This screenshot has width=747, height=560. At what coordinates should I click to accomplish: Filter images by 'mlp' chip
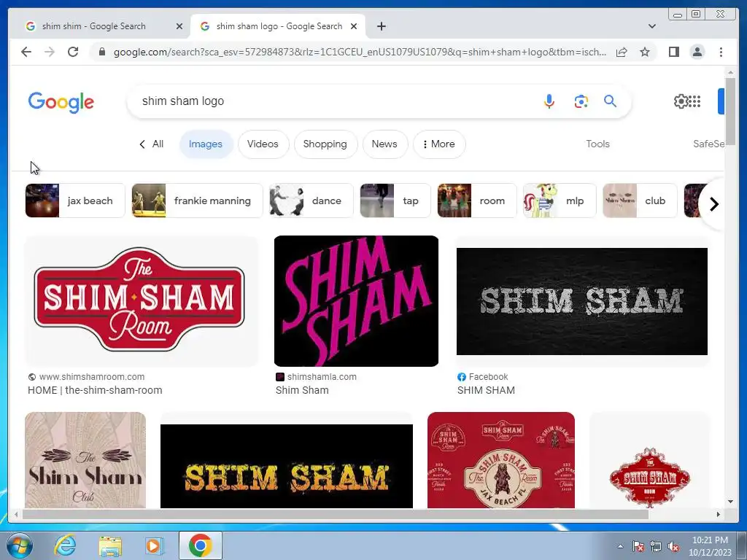[x=560, y=201]
